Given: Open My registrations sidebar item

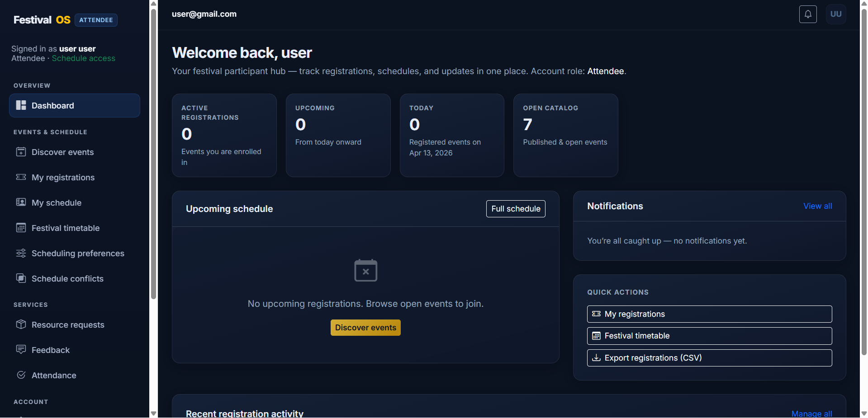Looking at the screenshot, I should (75, 177).
